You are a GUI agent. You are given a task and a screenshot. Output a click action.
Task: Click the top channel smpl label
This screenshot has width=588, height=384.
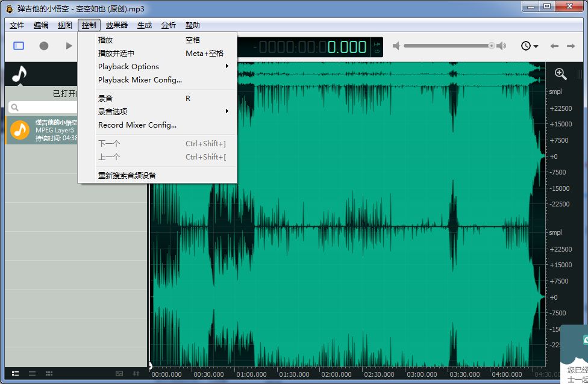click(555, 91)
